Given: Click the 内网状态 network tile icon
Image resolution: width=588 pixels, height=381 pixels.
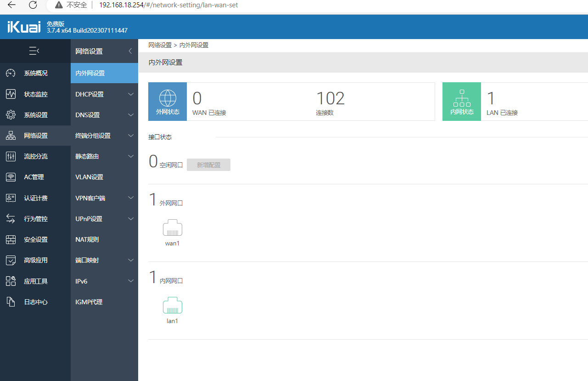Looking at the screenshot, I should pos(462,98).
